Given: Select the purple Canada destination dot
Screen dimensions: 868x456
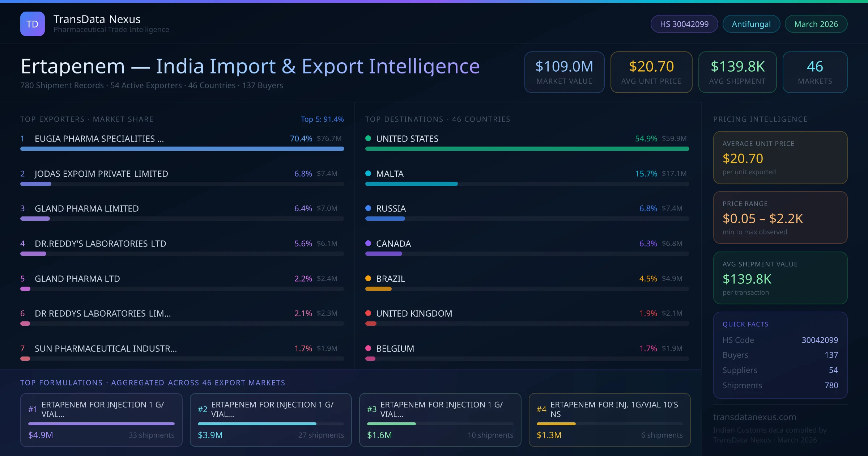Looking at the screenshot, I should 369,244.
